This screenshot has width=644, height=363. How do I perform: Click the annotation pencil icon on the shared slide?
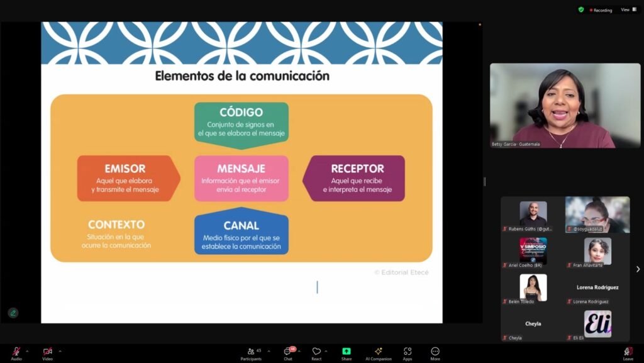(13, 313)
